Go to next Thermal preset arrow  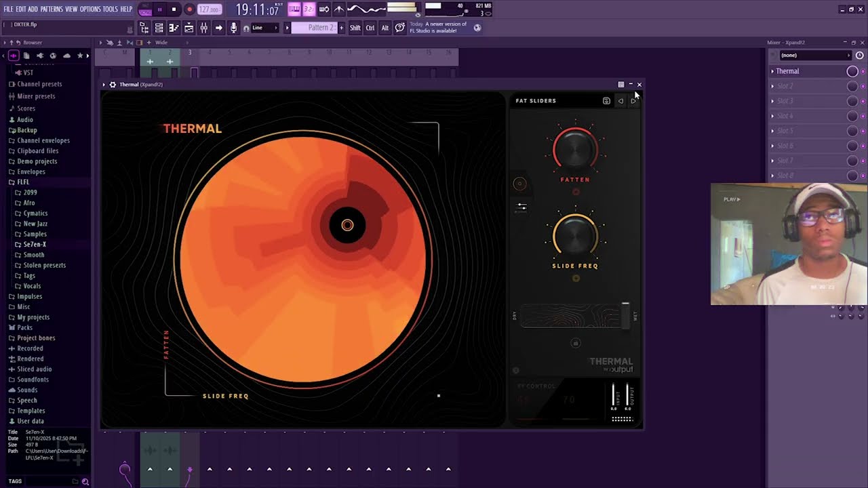[633, 100]
